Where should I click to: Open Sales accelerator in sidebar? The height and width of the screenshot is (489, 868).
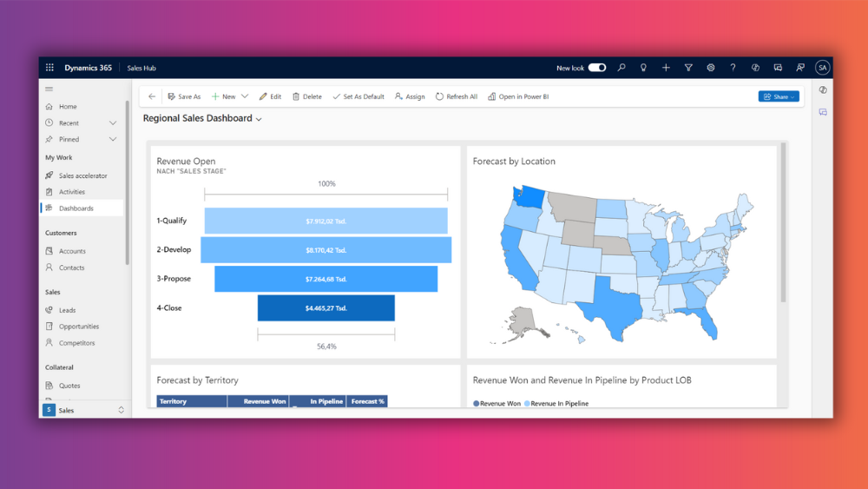click(x=83, y=175)
